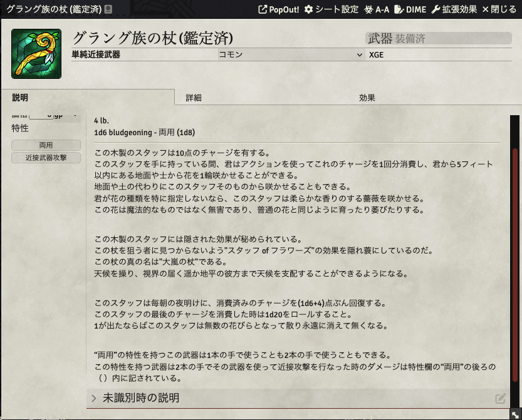Open DIME with the dice icon
Image resolution: width=522 pixels, height=420 pixels.
coord(409,9)
